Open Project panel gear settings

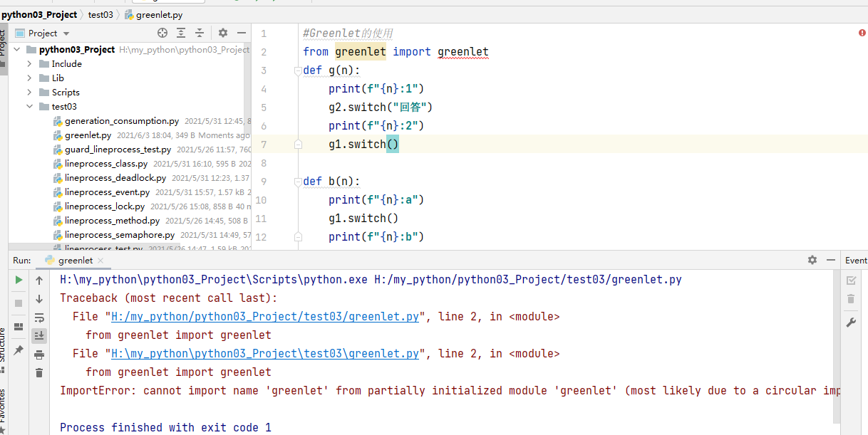[x=223, y=33]
